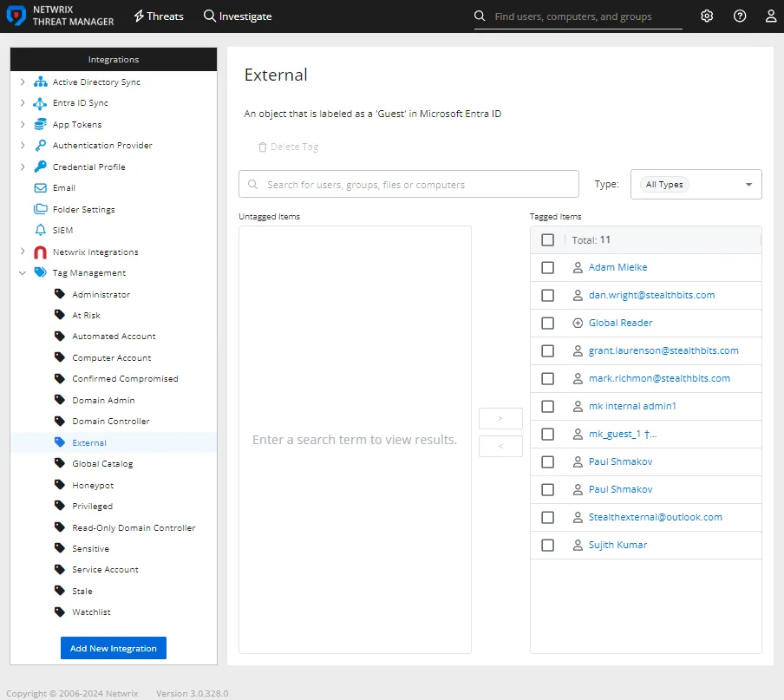Open the mk internal admin1 link
The image size is (784, 700).
632,406
